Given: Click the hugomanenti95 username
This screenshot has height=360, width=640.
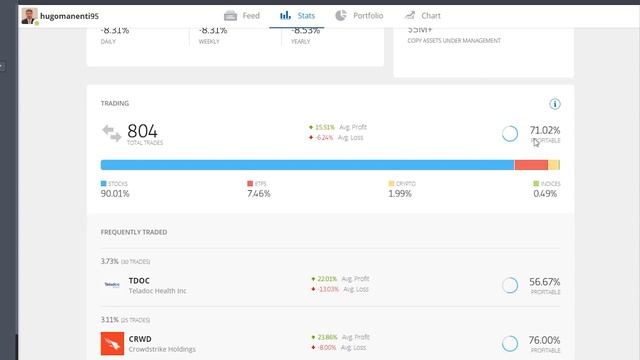Looking at the screenshot, I should (69, 16).
